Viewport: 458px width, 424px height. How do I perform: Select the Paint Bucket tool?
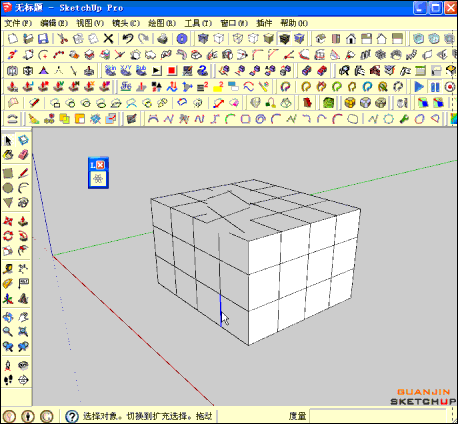(8, 155)
